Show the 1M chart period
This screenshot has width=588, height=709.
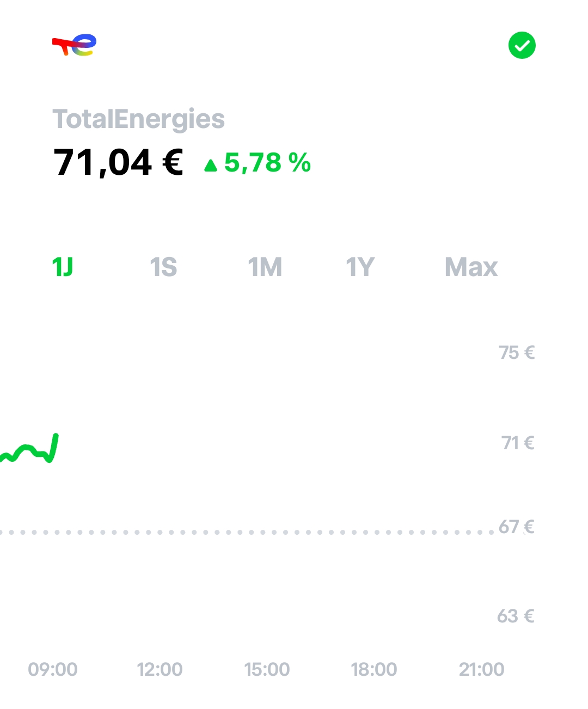click(x=265, y=267)
